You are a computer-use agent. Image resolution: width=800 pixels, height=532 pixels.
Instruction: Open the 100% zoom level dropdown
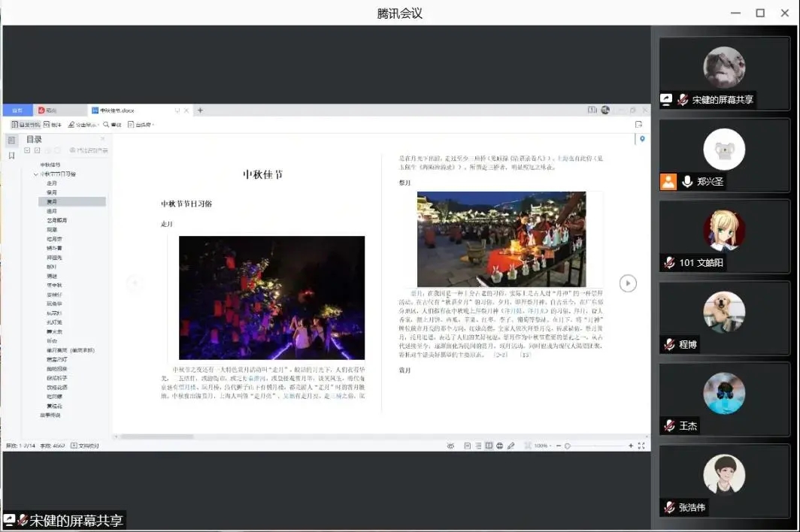click(x=541, y=446)
